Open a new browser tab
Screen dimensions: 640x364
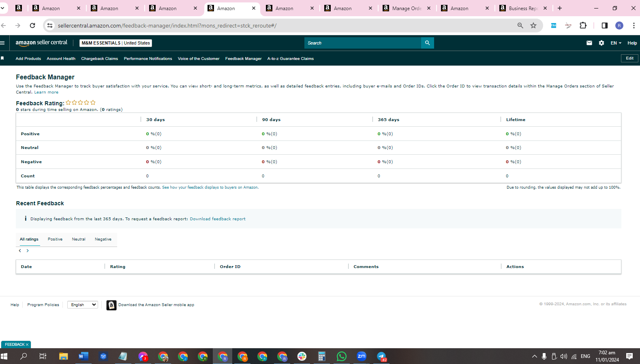(x=560, y=8)
